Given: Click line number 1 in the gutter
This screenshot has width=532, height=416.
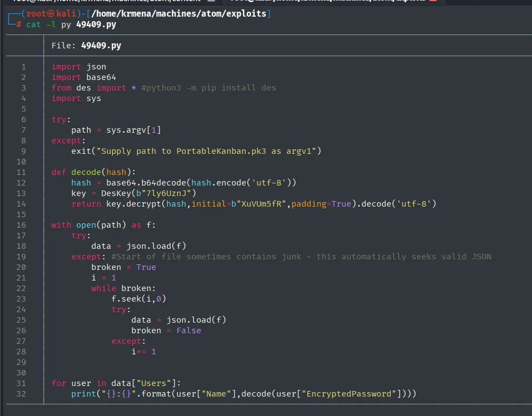Looking at the screenshot, I should point(23,67).
